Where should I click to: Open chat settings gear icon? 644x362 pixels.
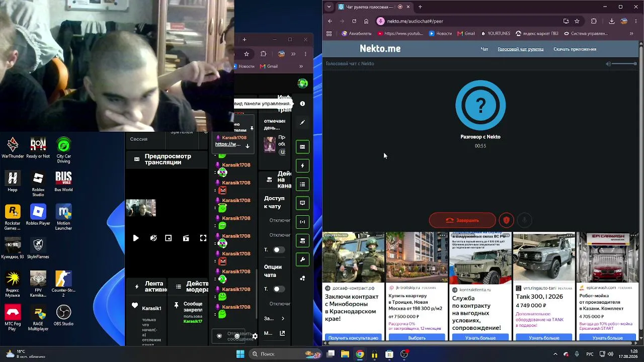(255, 336)
